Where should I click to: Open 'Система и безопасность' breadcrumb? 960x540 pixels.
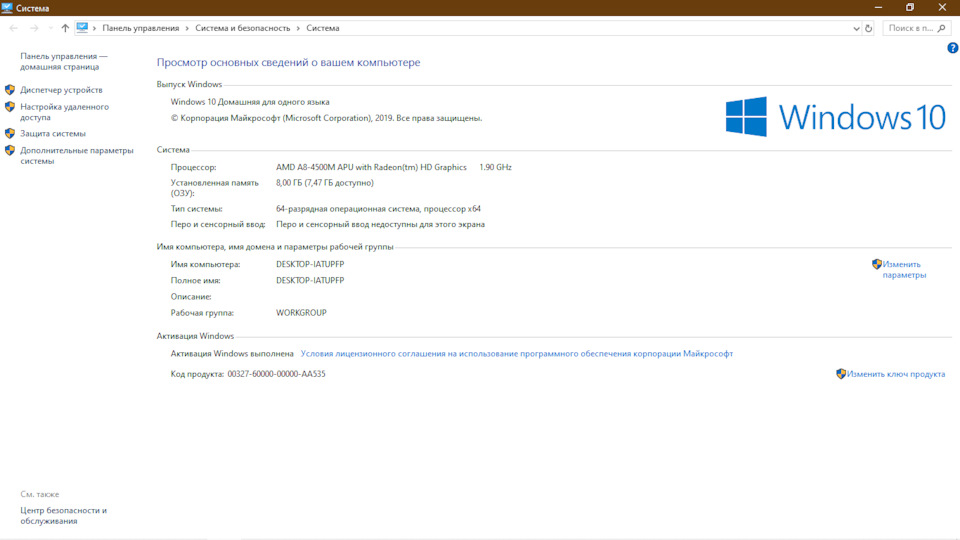coord(242,28)
